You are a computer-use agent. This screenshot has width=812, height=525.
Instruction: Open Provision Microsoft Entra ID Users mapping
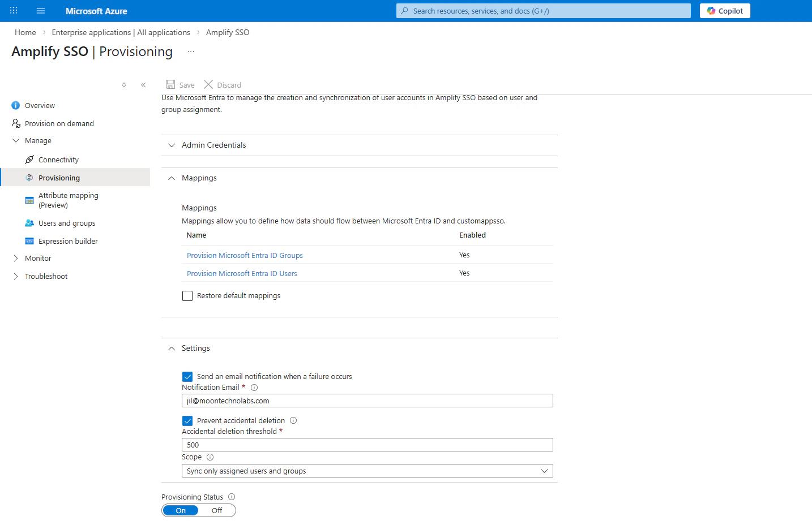[242, 273]
